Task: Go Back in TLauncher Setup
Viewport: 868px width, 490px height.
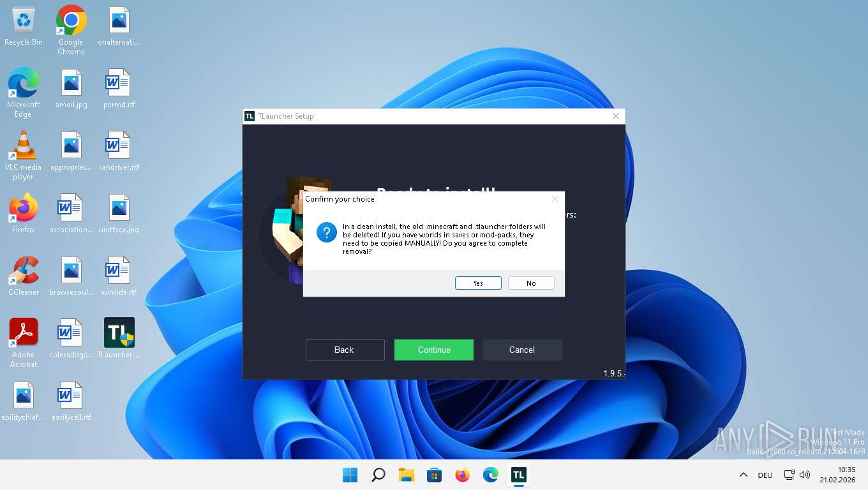Action: (345, 350)
